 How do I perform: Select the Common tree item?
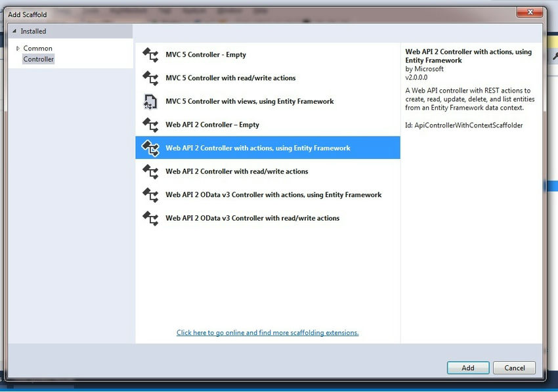pyautogui.click(x=37, y=49)
